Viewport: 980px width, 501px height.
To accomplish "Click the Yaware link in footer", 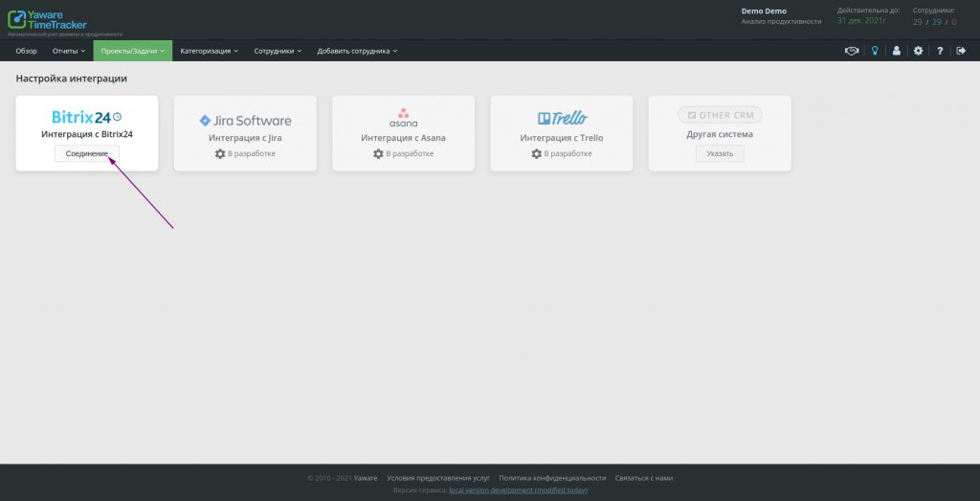I will 366,478.
